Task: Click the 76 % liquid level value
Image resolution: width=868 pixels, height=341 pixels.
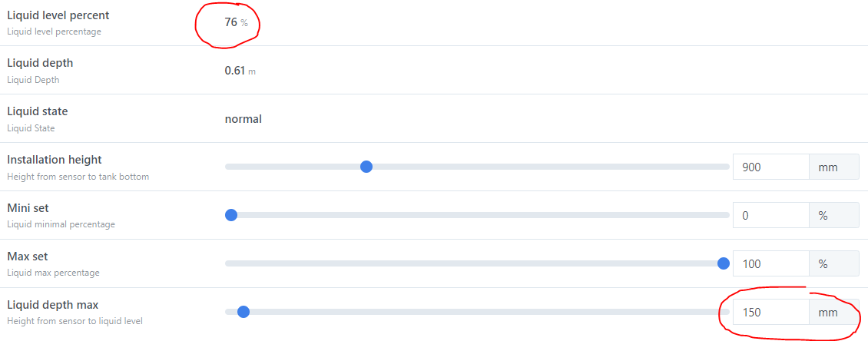Action: [x=236, y=22]
